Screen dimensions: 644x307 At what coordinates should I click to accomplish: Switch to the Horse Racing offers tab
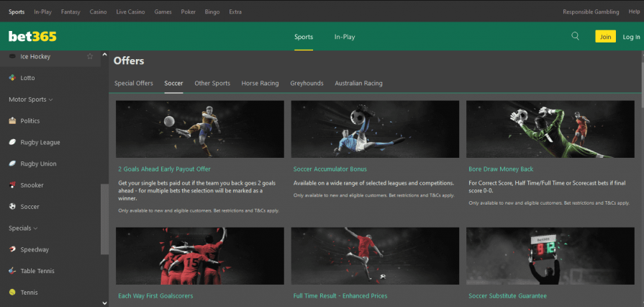coord(260,84)
